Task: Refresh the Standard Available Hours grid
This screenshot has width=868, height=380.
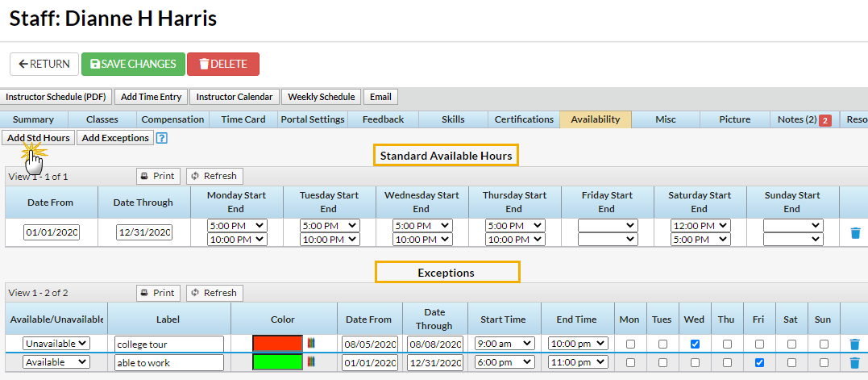Action: [214, 176]
